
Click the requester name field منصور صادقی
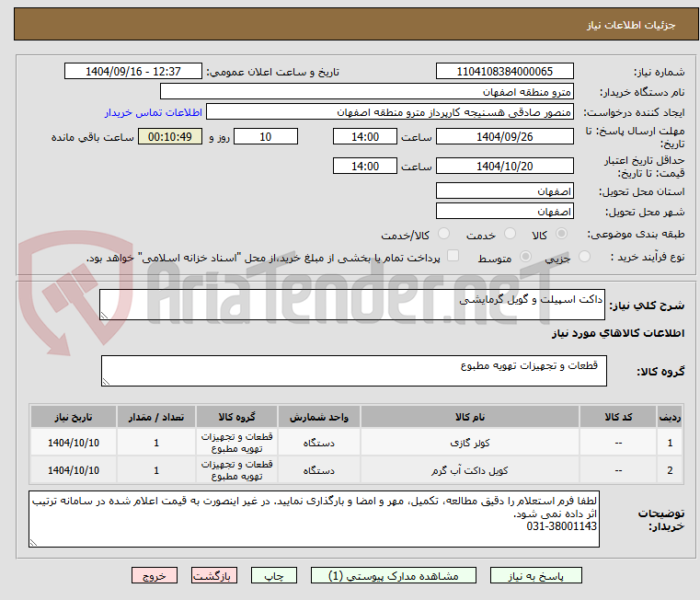389,112
